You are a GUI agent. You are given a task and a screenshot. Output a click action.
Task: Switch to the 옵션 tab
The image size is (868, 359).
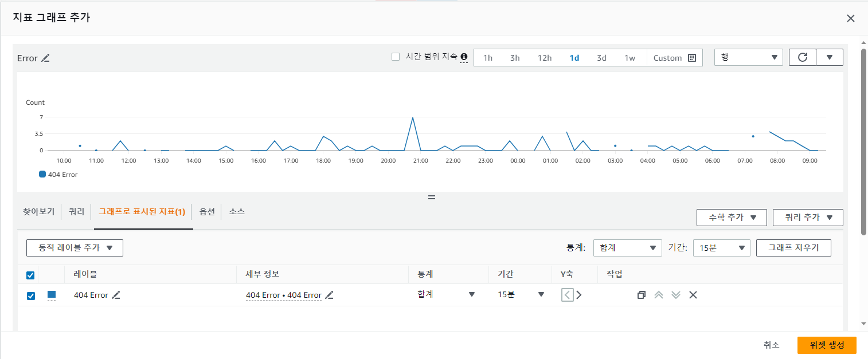207,212
